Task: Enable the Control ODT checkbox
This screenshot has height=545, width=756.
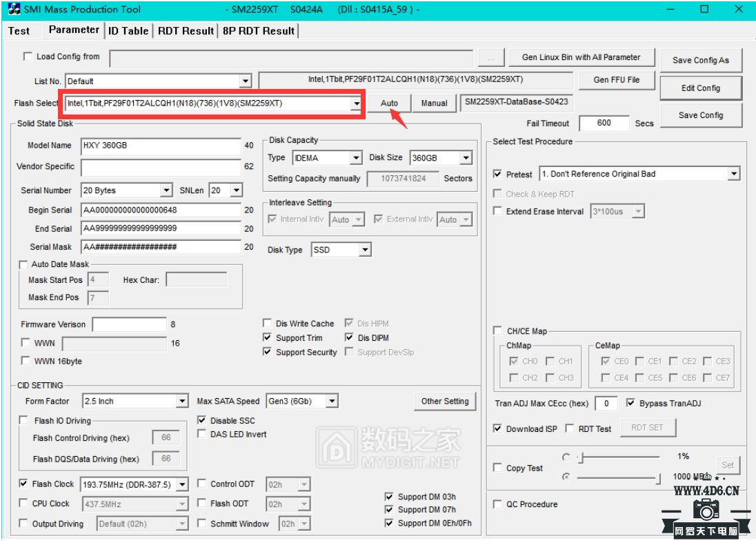Action: pyautogui.click(x=202, y=484)
